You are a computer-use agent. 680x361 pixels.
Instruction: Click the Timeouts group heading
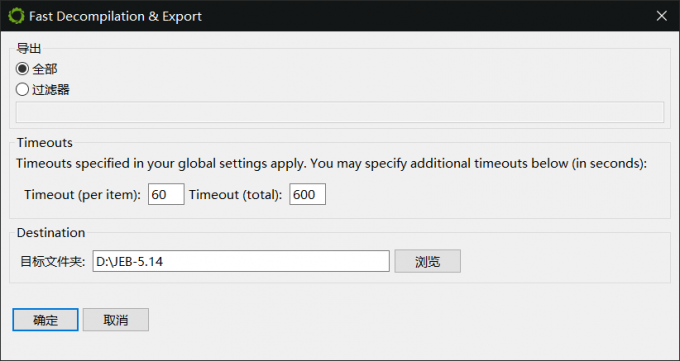(x=45, y=142)
